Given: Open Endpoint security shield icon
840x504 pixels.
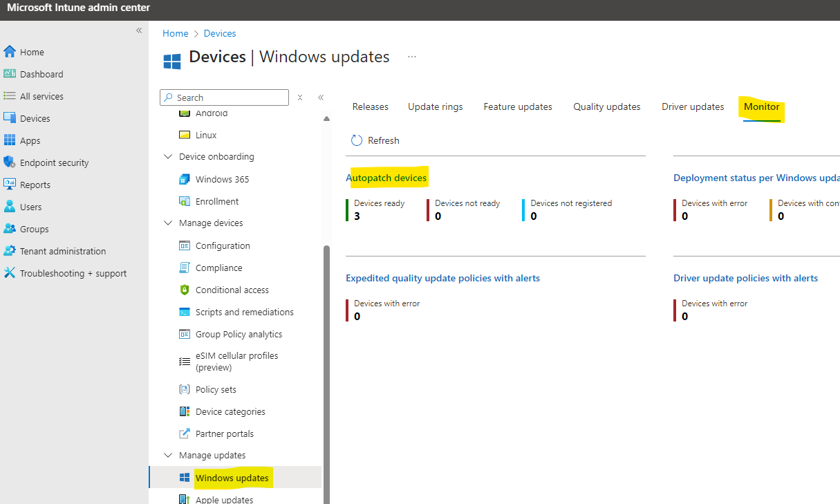Looking at the screenshot, I should click(10, 162).
